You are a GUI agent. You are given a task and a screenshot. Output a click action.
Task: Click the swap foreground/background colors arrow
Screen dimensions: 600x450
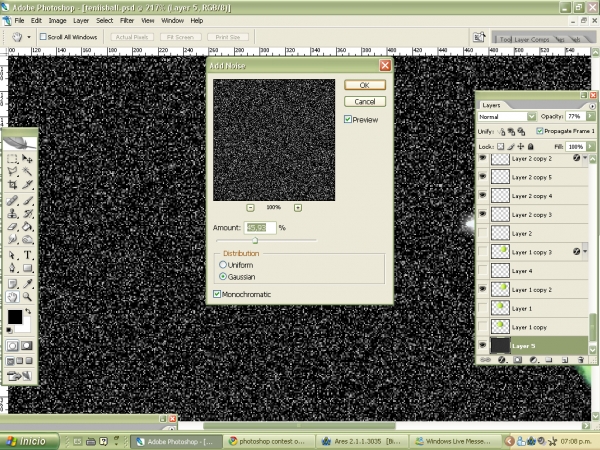click(28, 311)
